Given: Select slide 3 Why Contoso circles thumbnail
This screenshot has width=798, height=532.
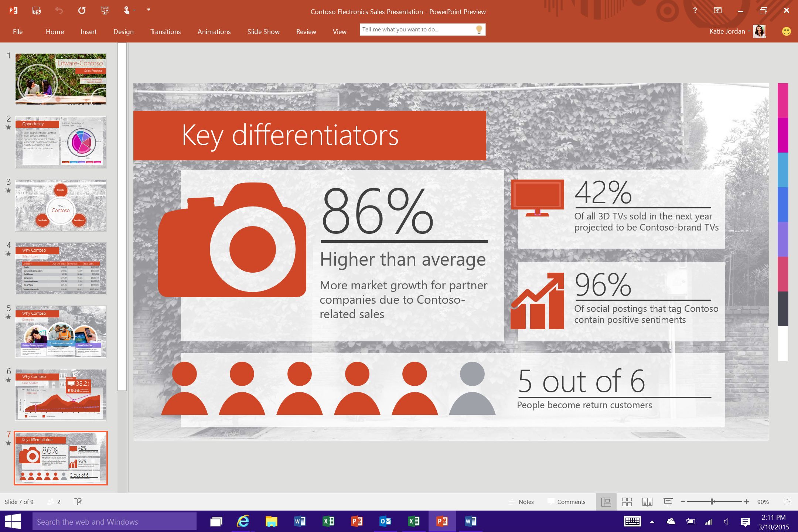Looking at the screenshot, I should (x=61, y=205).
